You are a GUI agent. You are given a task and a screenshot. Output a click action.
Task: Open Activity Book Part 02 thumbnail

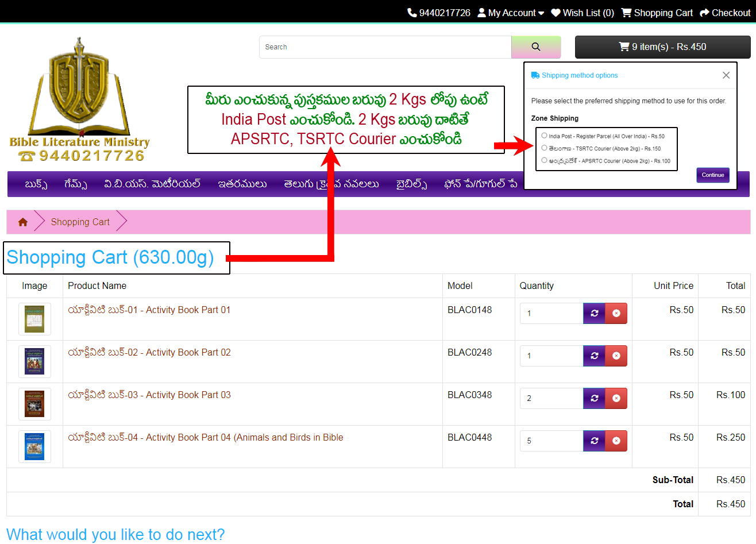34,361
